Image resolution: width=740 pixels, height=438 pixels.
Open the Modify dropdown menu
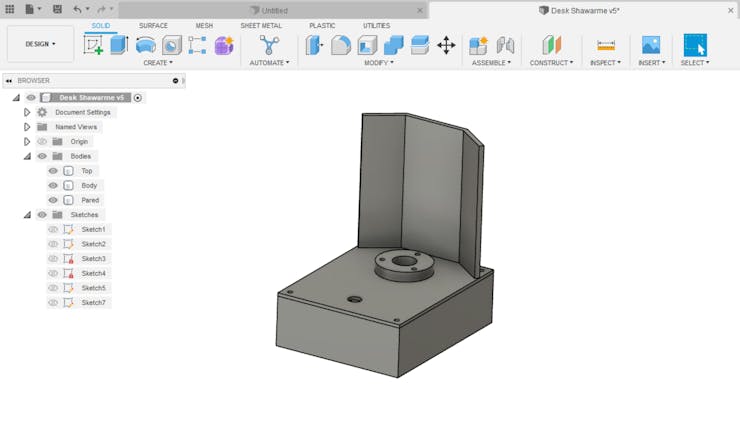pyautogui.click(x=378, y=63)
